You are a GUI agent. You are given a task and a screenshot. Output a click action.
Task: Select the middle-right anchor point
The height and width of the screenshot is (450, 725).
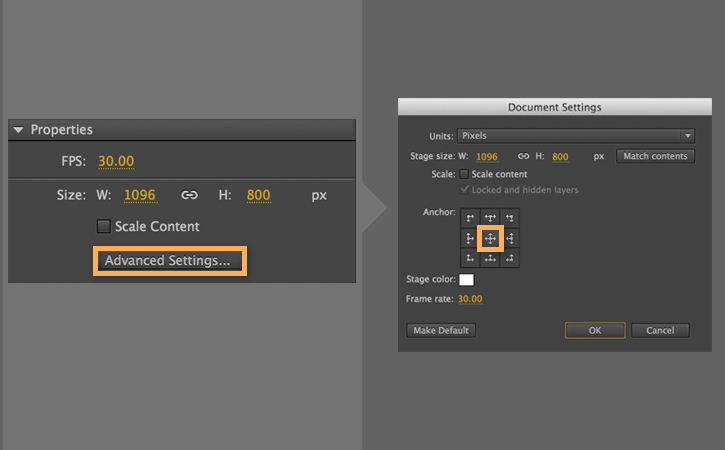(510, 238)
